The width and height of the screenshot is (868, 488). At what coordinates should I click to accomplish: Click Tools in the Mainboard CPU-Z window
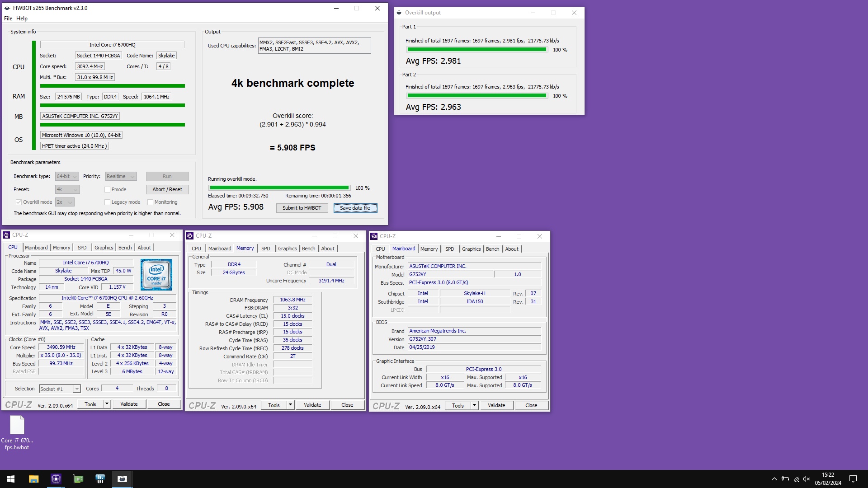click(458, 405)
